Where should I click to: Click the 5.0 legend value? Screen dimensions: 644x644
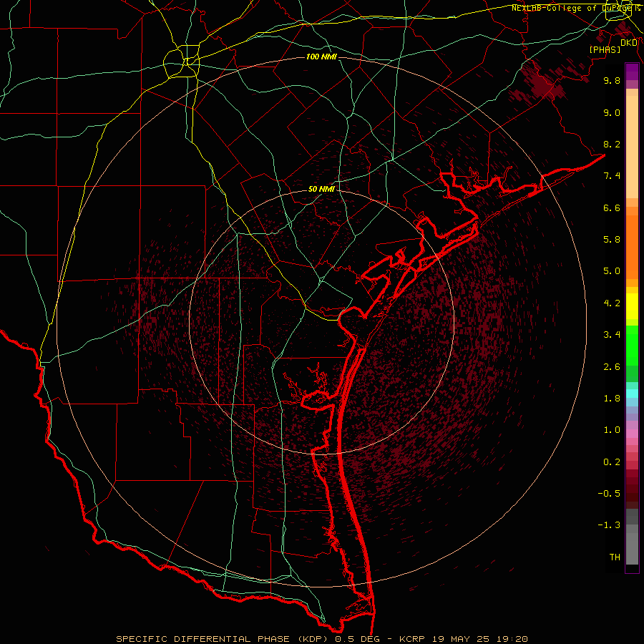[x=612, y=271]
